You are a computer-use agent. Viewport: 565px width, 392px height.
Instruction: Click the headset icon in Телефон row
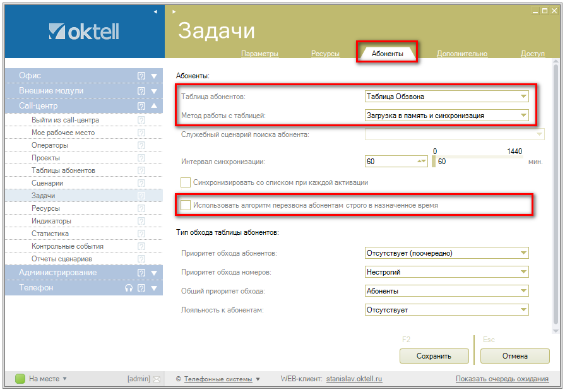(129, 288)
